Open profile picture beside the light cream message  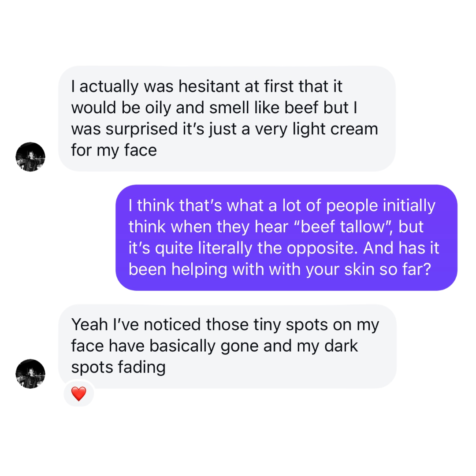30,157
